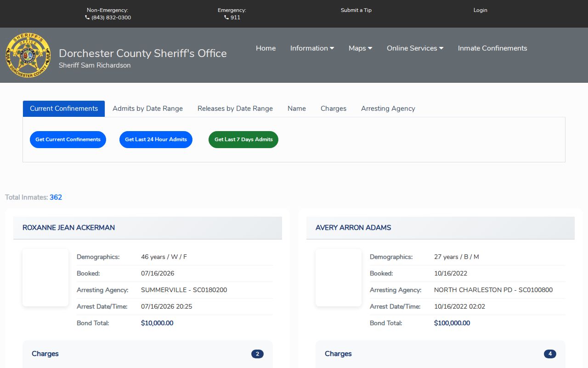This screenshot has width=588, height=368.
Task: Click the total inmates count 362
Action: pyautogui.click(x=56, y=197)
